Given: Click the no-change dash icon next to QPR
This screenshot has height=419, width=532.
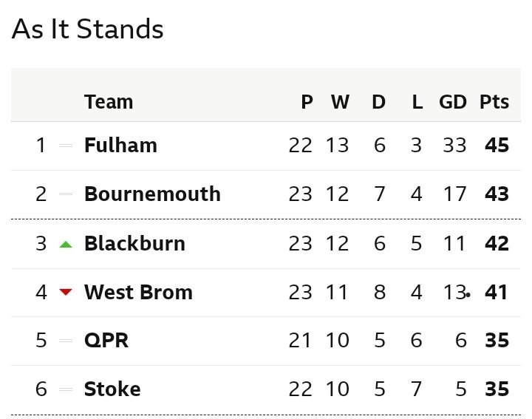Looking at the screenshot, I should coord(66,340).
